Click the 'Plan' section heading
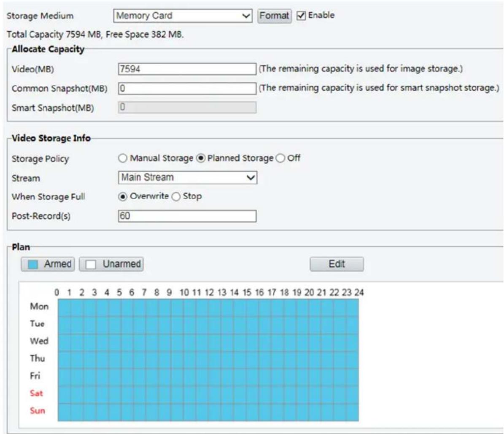The image size is (504, 434). (x=21, y=247)
